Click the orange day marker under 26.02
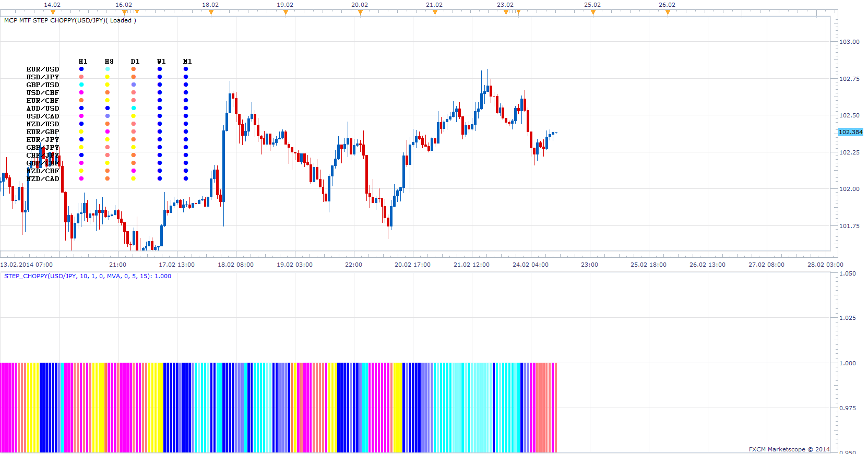Viewport: 868px width, 454px height. 668,13
